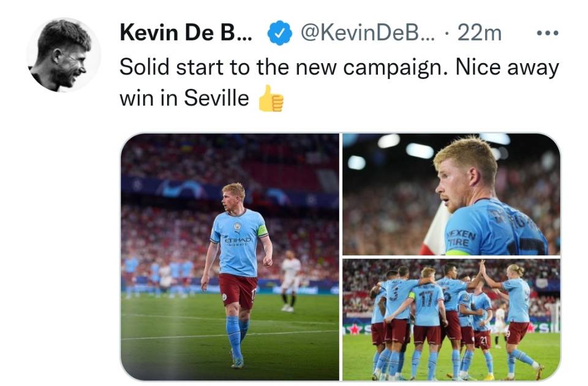Open the bottom-right team celebration photo
Viewport: 588px width, 386px height.
tap(451, 320)
